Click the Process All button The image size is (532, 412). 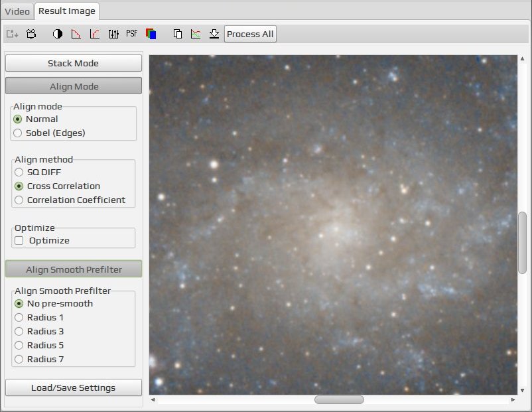(250, 34)
